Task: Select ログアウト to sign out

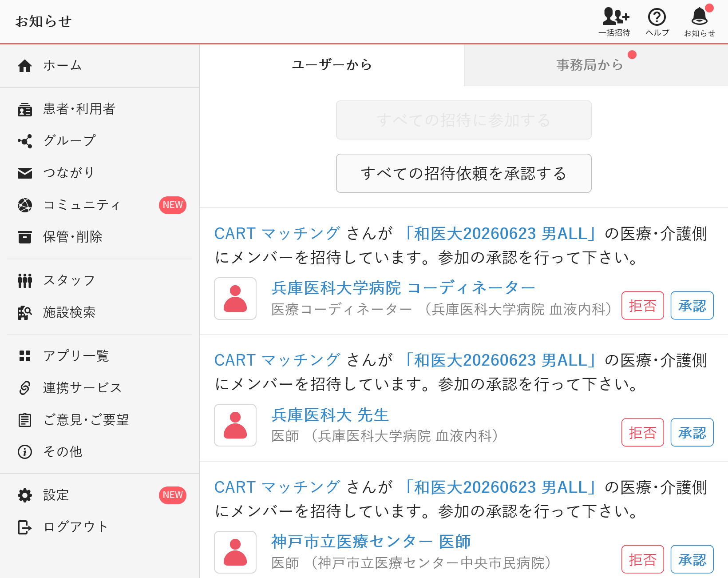Action: coord(99,527)
